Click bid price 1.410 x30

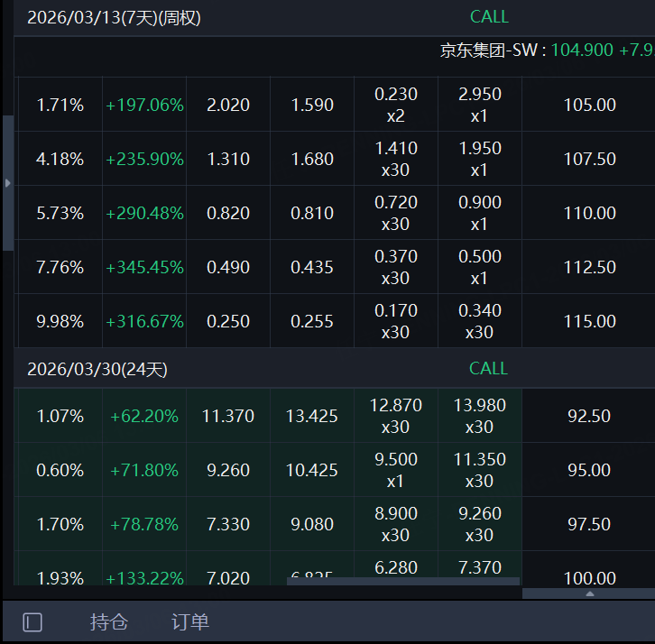(x=395, y=159)
